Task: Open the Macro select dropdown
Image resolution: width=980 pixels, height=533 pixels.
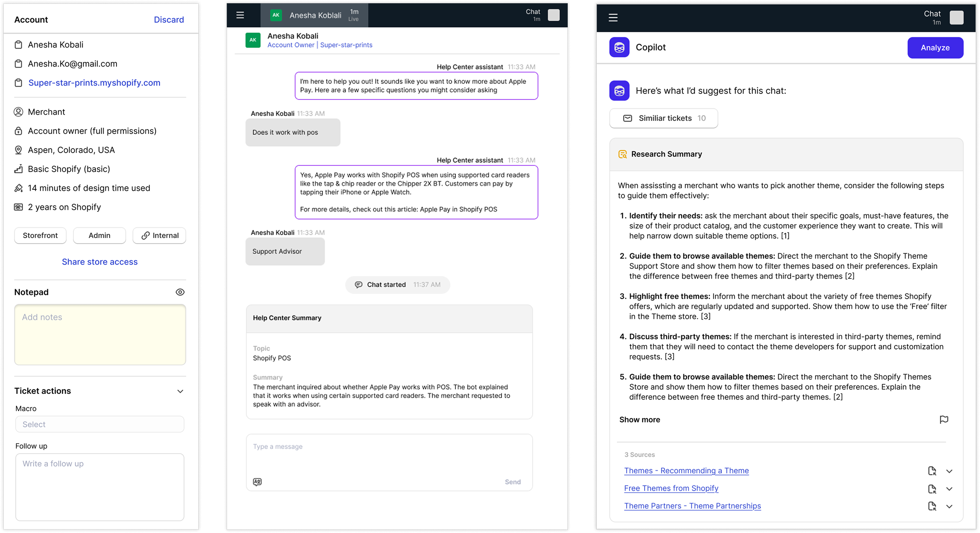Action: click(x=100, y=424)
